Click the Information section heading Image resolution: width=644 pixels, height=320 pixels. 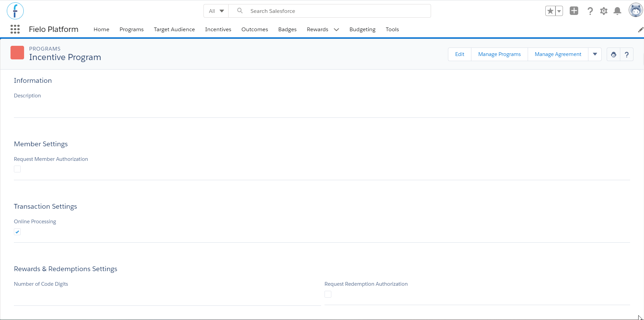[x=33, y=80]
